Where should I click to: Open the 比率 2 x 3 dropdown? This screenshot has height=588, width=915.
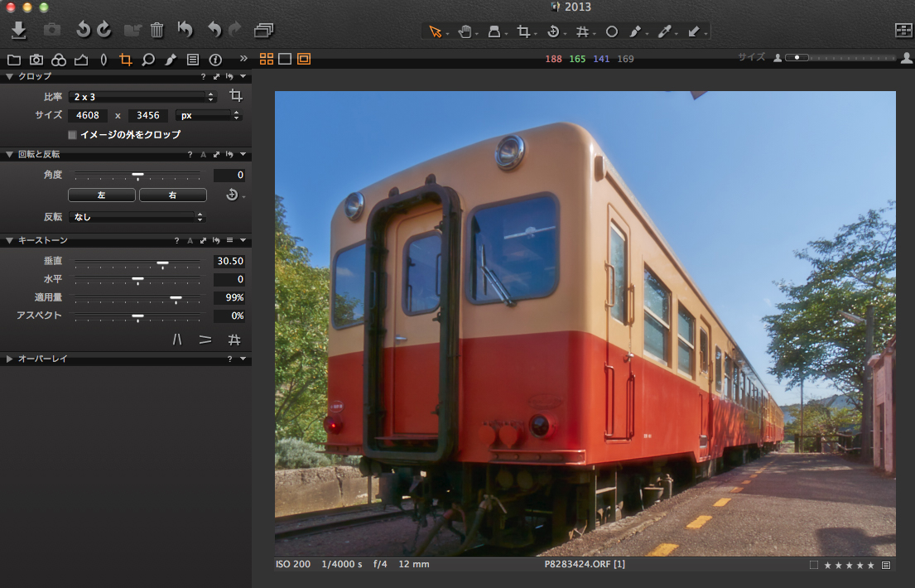point(142,97)
